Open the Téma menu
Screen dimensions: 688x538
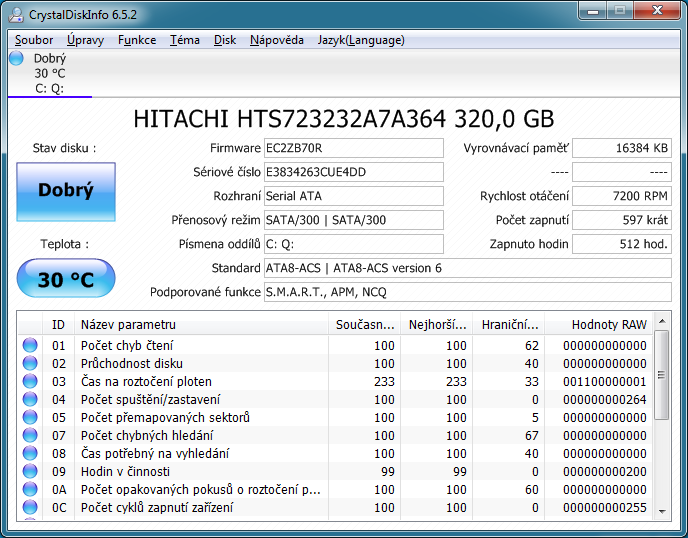pos(184,40)
